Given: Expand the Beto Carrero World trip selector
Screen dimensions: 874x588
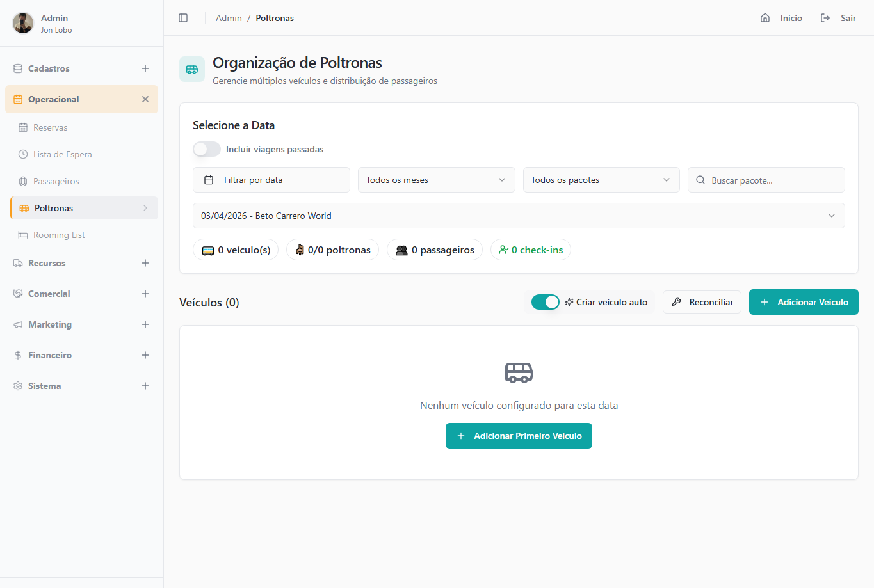Looking at the screenshot, I should (518, 216).
